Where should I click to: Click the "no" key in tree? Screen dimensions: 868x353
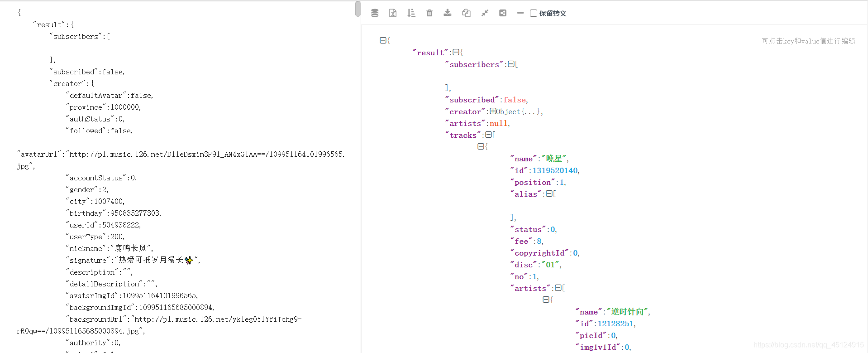(x=519, y=276)
